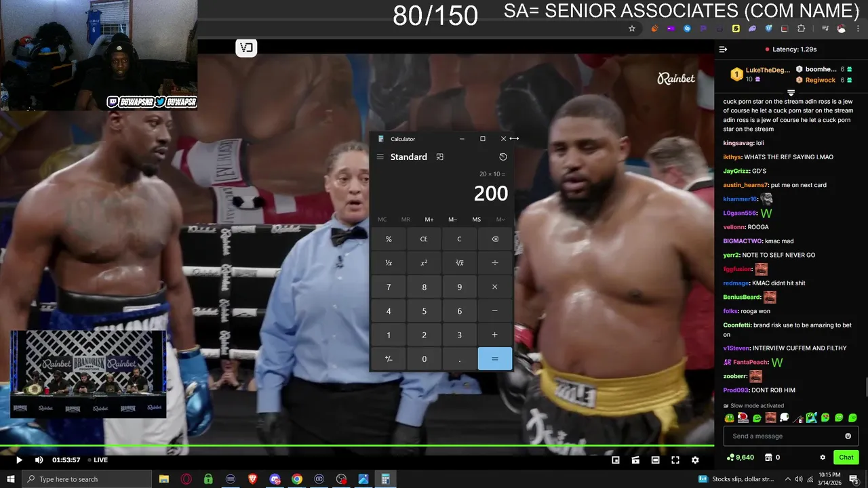Click the plus/minus sign toggle key
The image size is (868, 488).
click(x=389, y=359)
